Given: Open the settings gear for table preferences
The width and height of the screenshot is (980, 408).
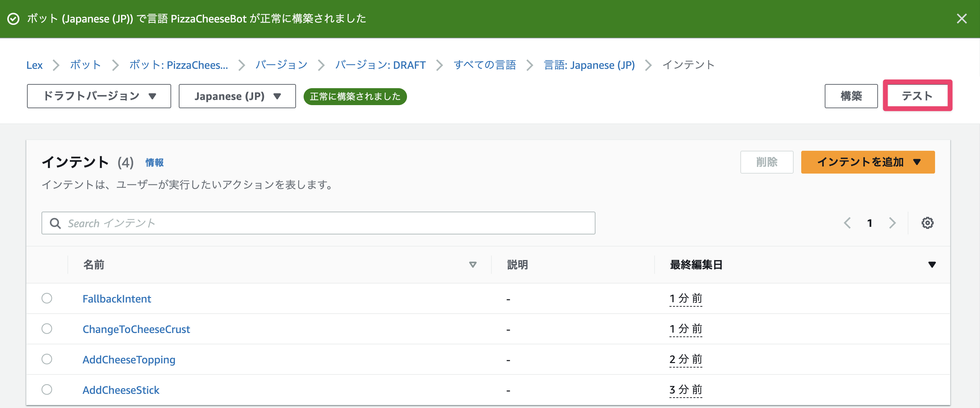Looking at the screenshot, I should (927, 223).
